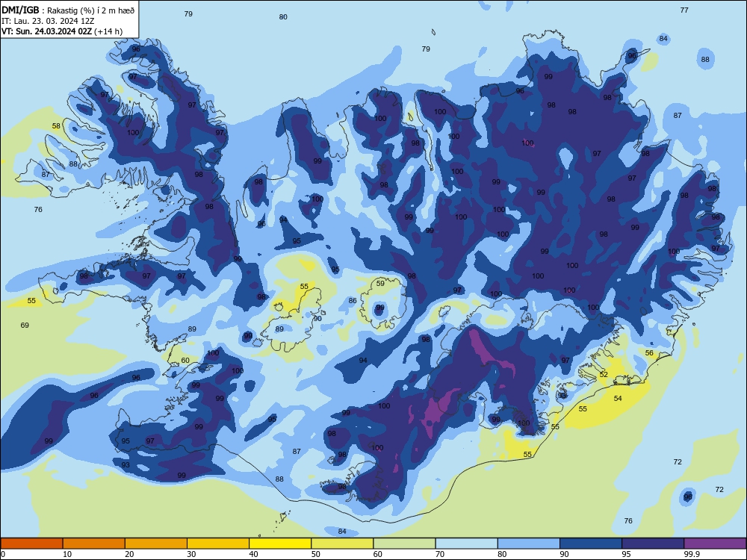747x560 pixels.
Task: Click the map humidity value '56'
Action: [x=649, y=353]
